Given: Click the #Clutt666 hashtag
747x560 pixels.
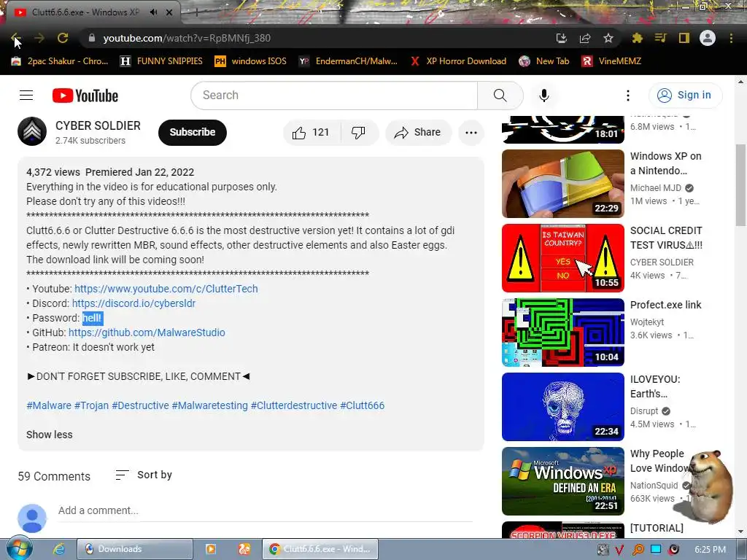Looking at the screenshot, I should (x=362, y=405).
